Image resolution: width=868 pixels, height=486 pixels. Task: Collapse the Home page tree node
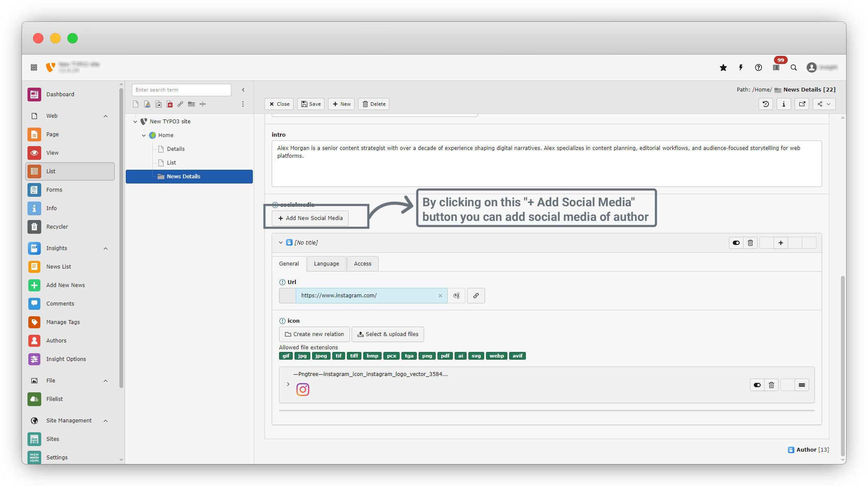tap(144, 135)
